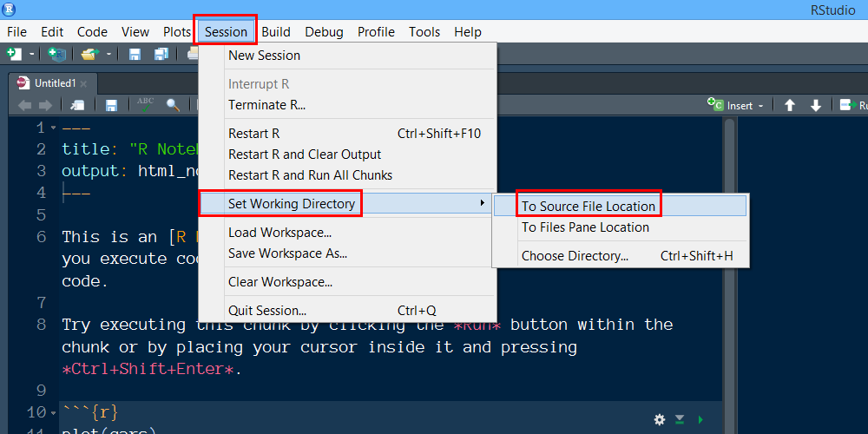Save current document from main toolbar
Image resolution: width=868 pixels, height=434 pixels.
(134, 54)
